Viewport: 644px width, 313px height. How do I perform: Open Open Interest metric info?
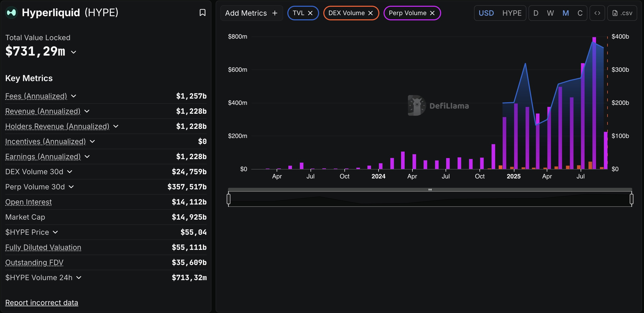pos(28,202)
